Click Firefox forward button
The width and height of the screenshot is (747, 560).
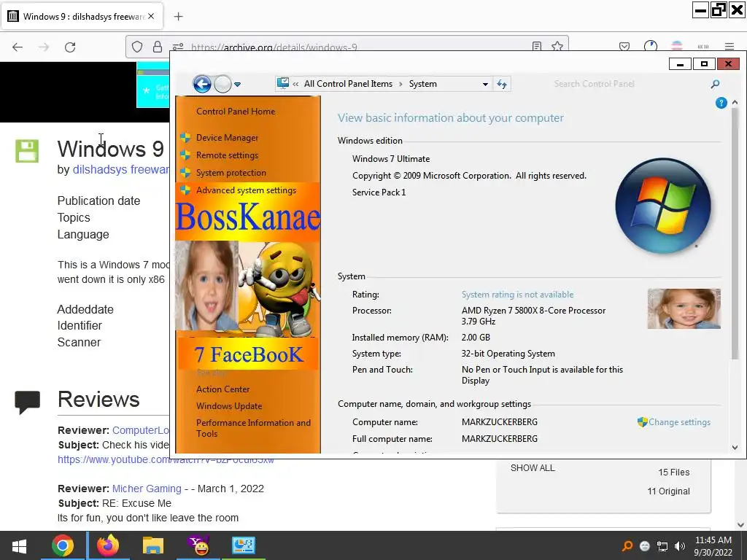[x=44, y=47]
